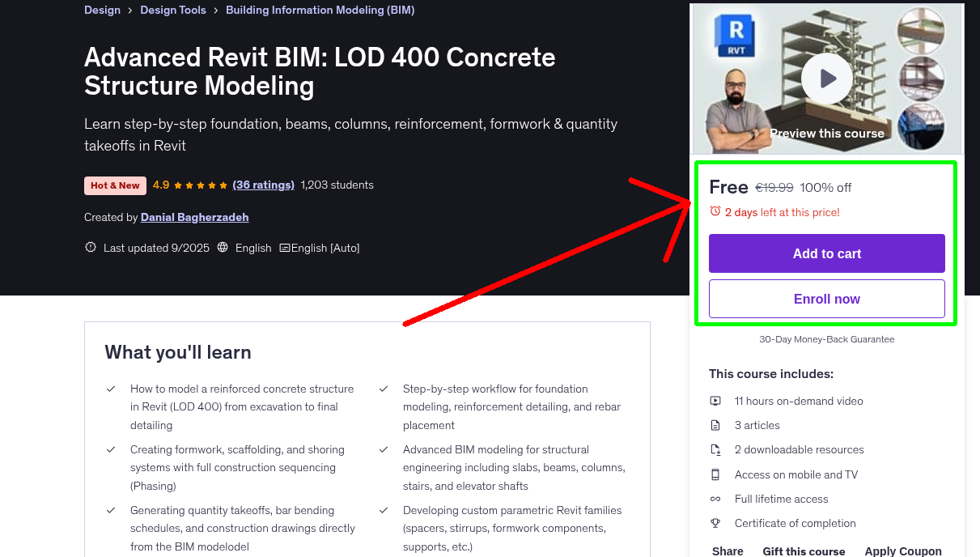Click the 1,203 students text
This screenshot has height=557, width=980.
click(x=337, y=185)
